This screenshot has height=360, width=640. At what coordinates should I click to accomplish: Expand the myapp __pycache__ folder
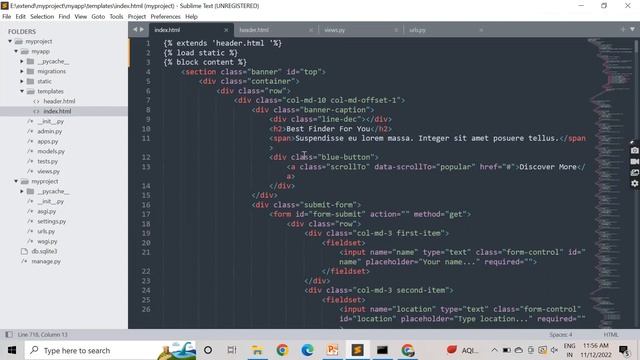[22, 61]
